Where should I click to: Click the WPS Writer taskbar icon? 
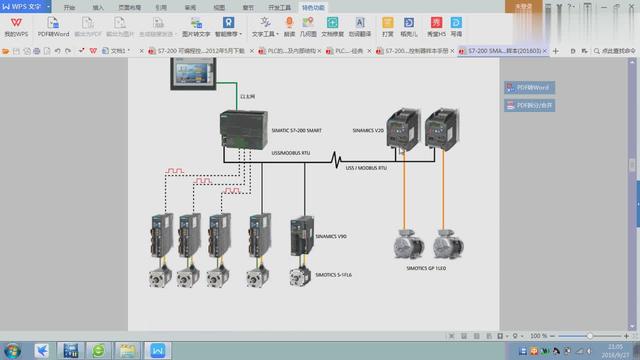(158, 351)
